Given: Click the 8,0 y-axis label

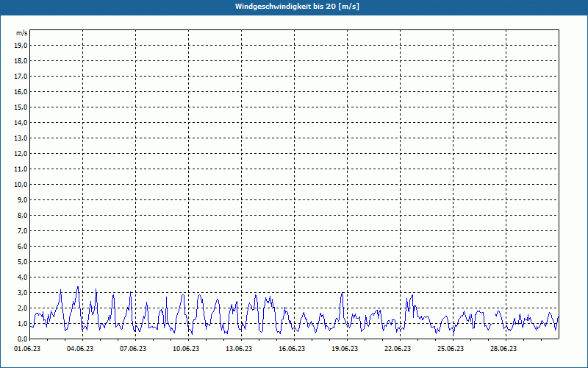Looking at the screenshot, I should [22, 216].
